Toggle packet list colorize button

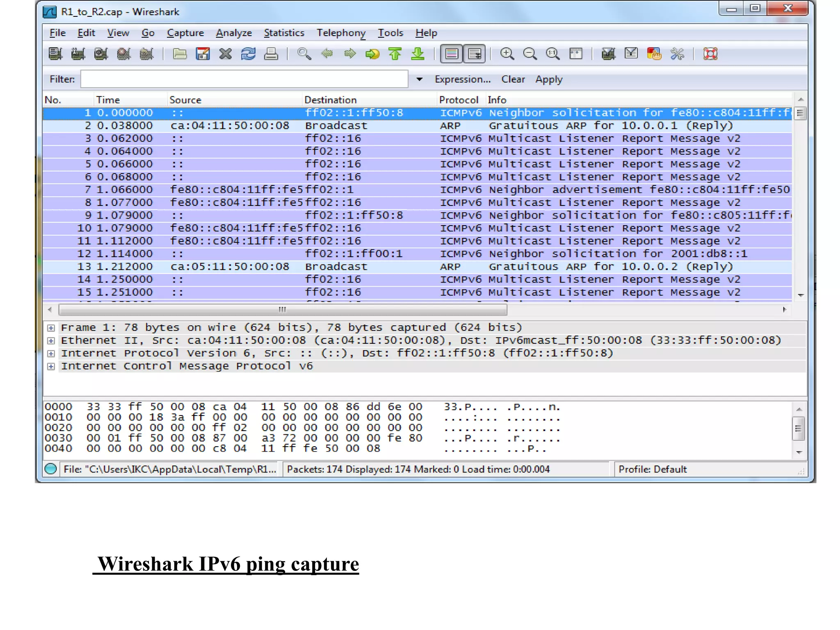(x=452, y=54)
